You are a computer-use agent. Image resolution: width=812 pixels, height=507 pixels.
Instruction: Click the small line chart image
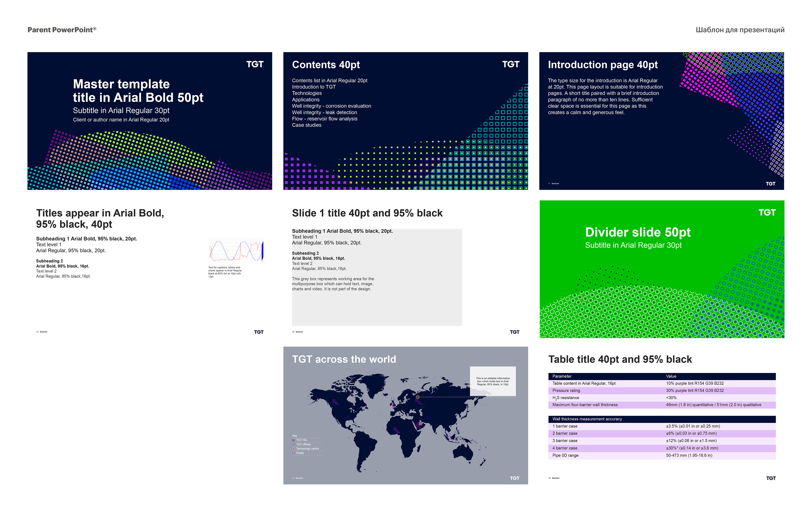coord(236,250)
